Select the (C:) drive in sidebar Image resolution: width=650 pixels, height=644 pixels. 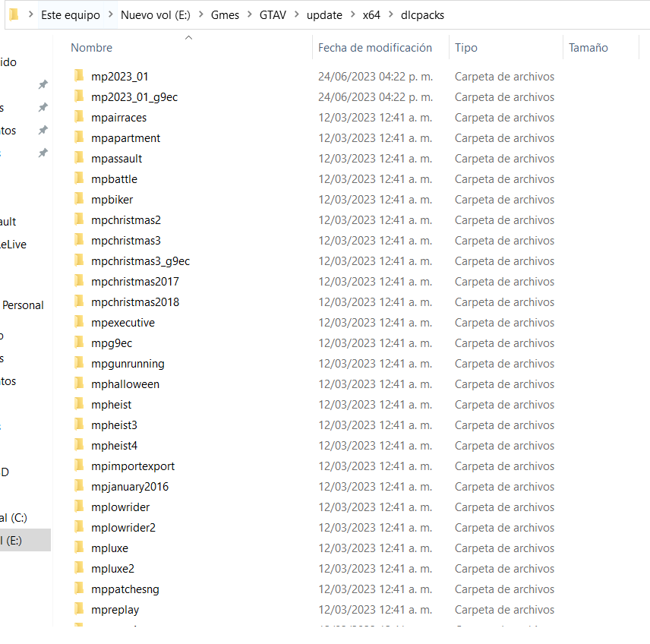click(14, 517)
